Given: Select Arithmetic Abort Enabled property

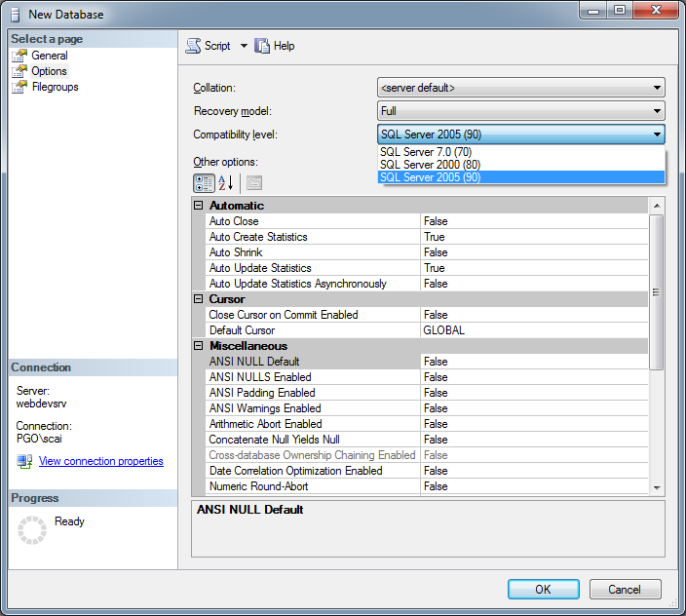Looking at the screenshot, I should coord(427,424).
